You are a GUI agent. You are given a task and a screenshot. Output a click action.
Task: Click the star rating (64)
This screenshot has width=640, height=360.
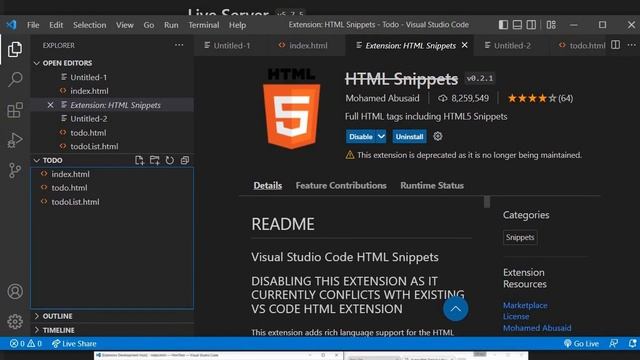[x=540, y=98]
